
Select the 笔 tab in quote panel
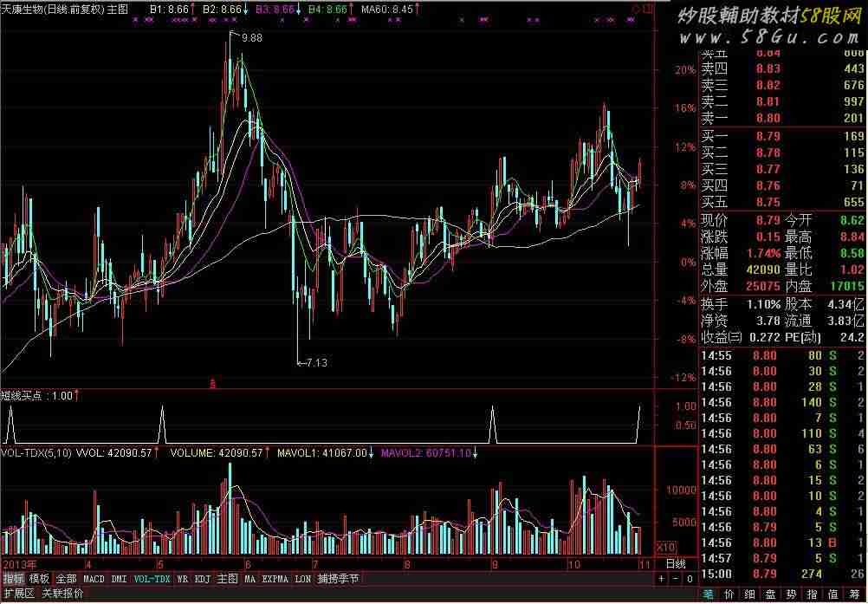click(709, 595)
